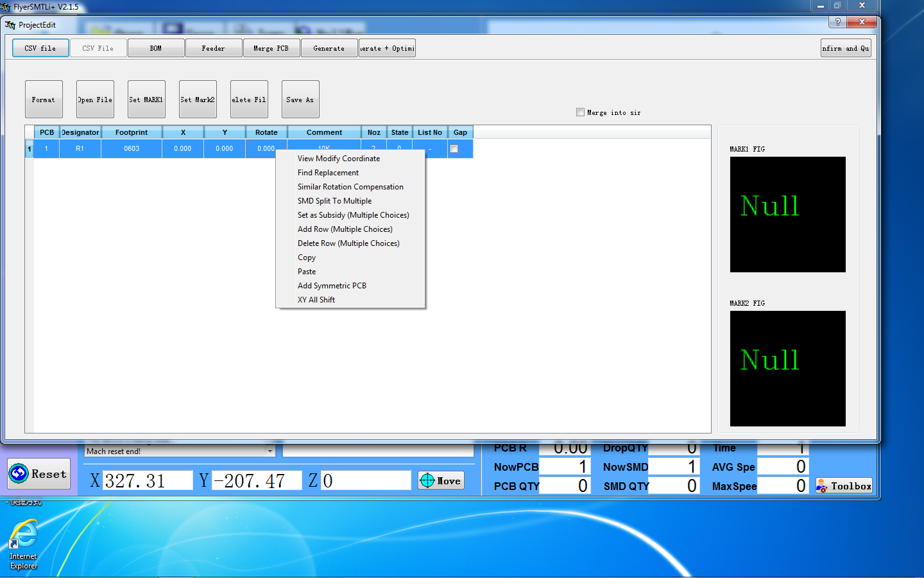Click the State column header

click(x=400, y=132)
